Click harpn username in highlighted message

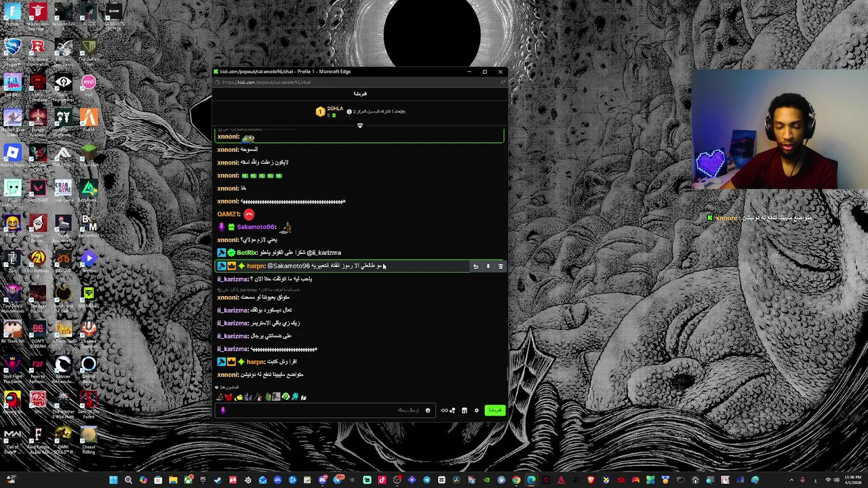tap(255, 266)
